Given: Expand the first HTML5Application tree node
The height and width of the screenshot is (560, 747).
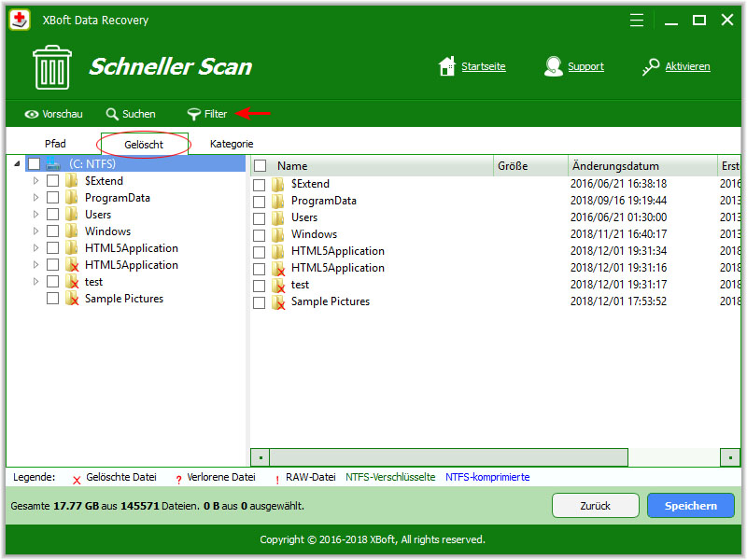Looking at the screenshot, I should tap(35, 248).
